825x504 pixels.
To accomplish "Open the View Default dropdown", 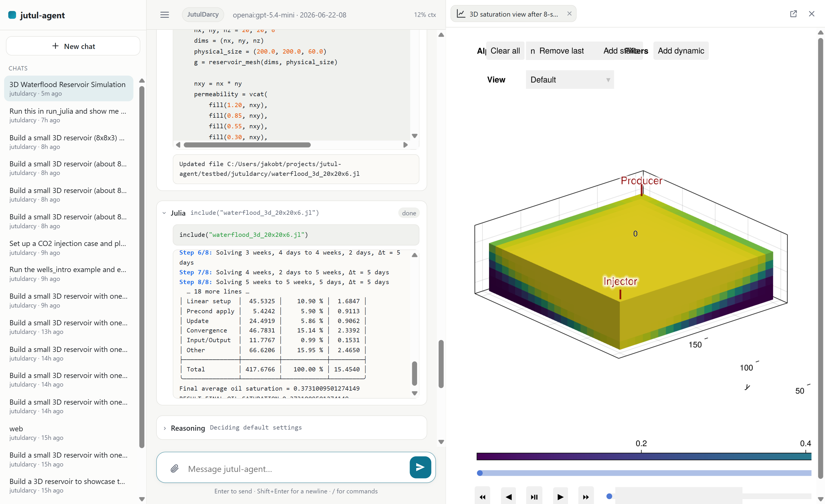I will (x=570, y=80).
